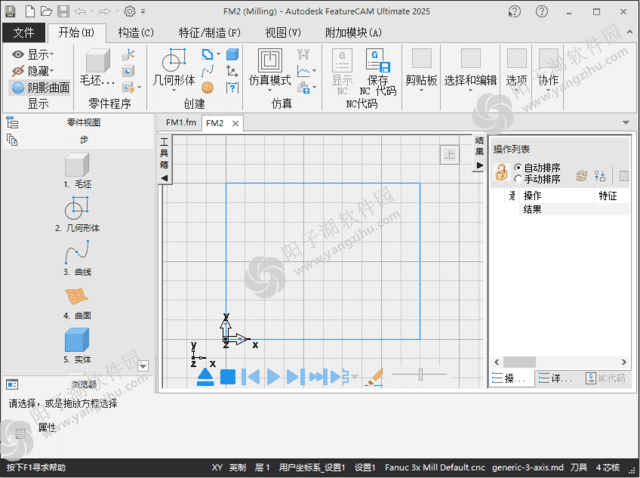Switch to the Home (开始) ribbon tab
This screenshot has width=640, height=478.
[x=77, y=32]
